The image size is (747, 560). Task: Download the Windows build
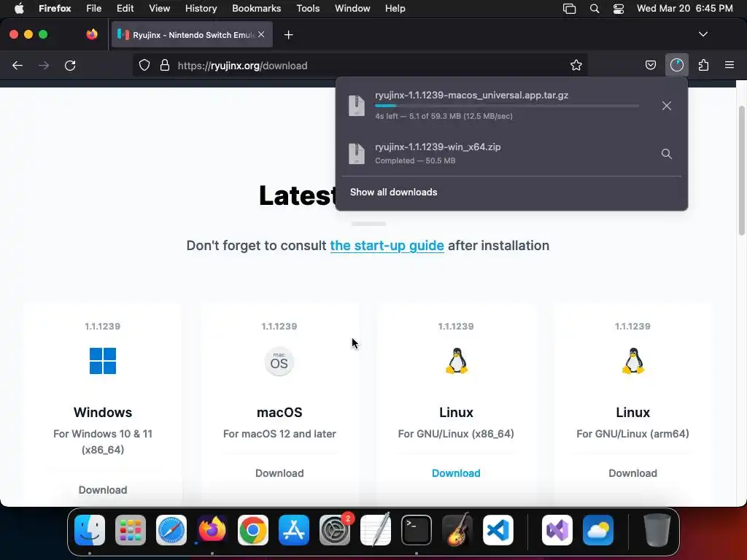click(x=102, y=490)
